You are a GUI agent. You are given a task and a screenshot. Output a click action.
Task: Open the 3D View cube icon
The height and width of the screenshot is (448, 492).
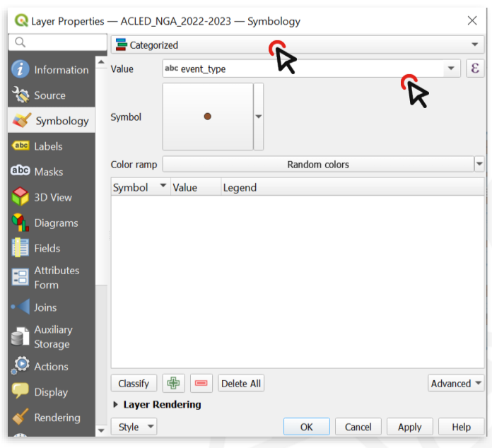click(20, 197)
